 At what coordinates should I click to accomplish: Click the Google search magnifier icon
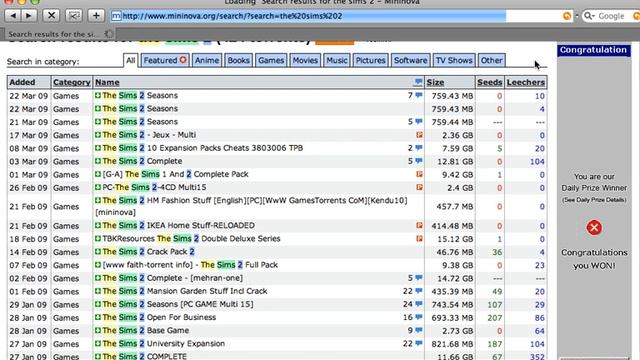click(x=588, y=16)
